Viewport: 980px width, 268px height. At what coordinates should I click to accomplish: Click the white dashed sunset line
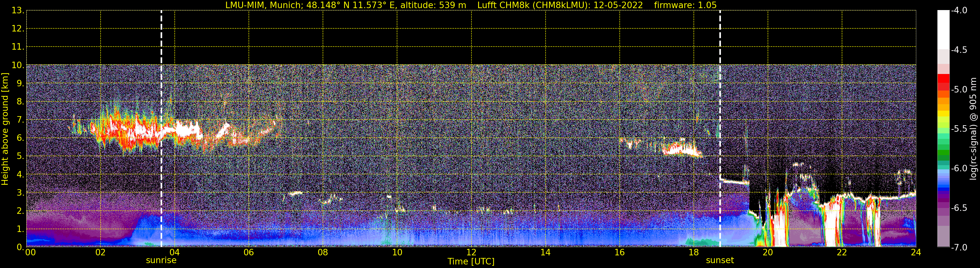click(720, 129)
